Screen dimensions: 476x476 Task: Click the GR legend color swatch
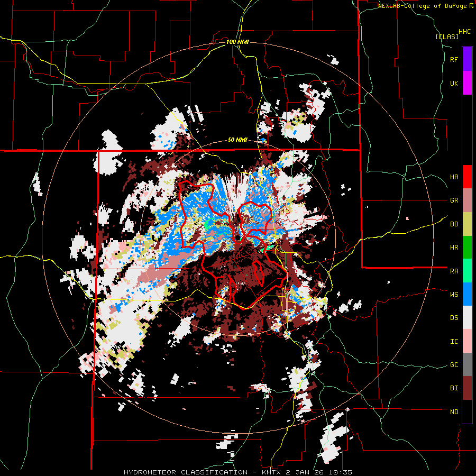pos(467,200)
